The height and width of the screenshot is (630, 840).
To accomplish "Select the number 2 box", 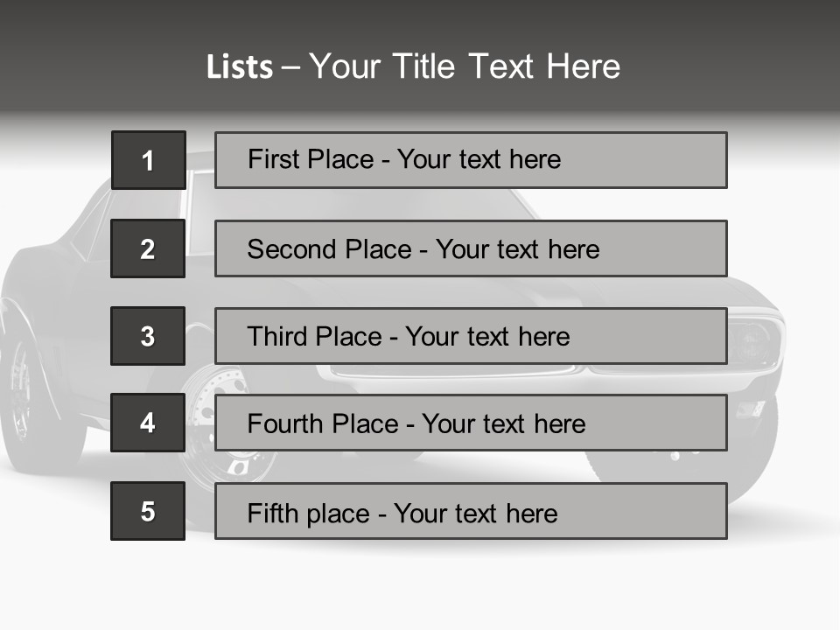I will coord(148,248).
